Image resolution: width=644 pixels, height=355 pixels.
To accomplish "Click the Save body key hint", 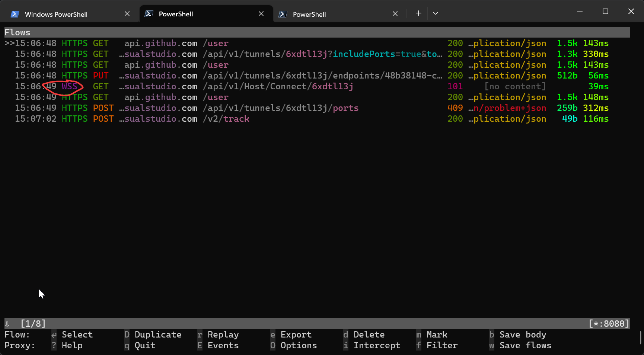I will [x=517, y=335].
